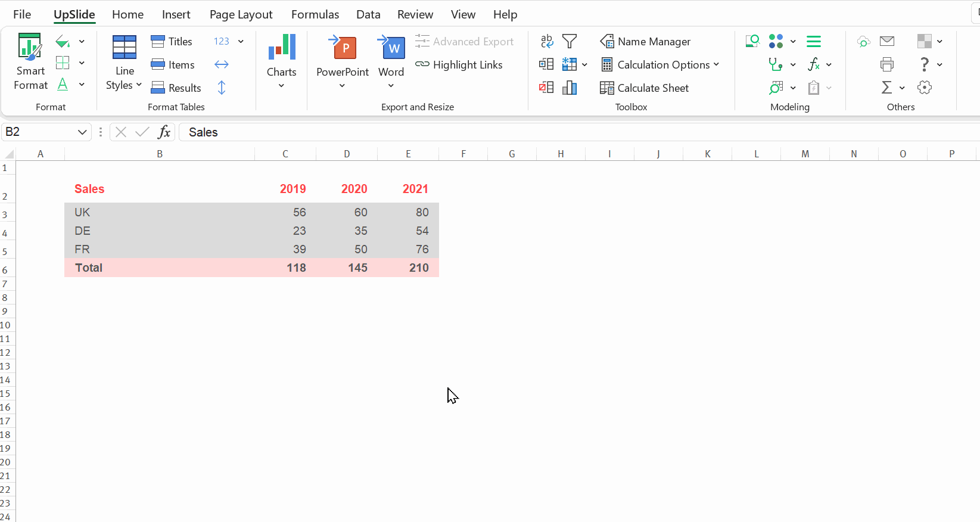The image size is (980, 522).
Task: Click the horizontal resize arrows icon
Action: click(x=222, y=64)
